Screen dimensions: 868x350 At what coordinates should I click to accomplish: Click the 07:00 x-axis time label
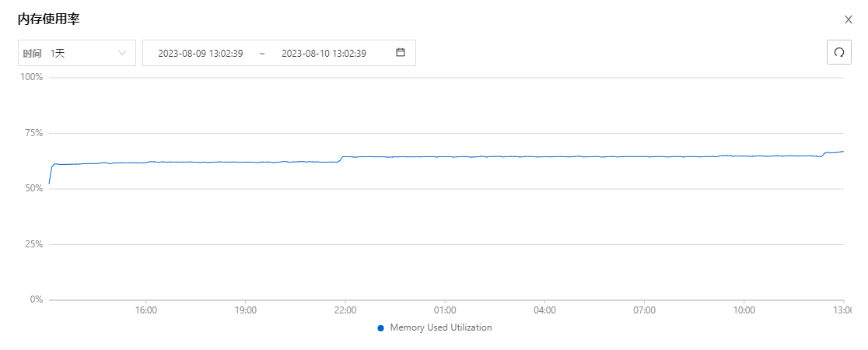pyautogui.click(x=644, y=310)
